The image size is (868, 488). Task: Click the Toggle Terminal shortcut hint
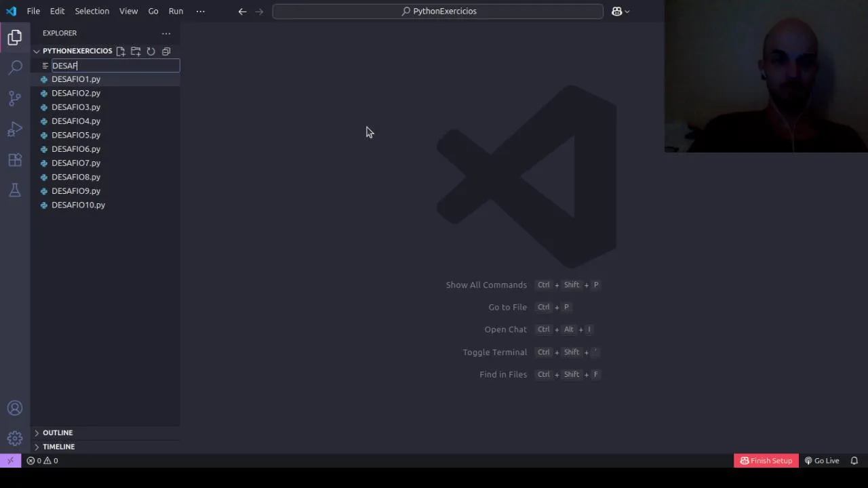click(532, 352)
